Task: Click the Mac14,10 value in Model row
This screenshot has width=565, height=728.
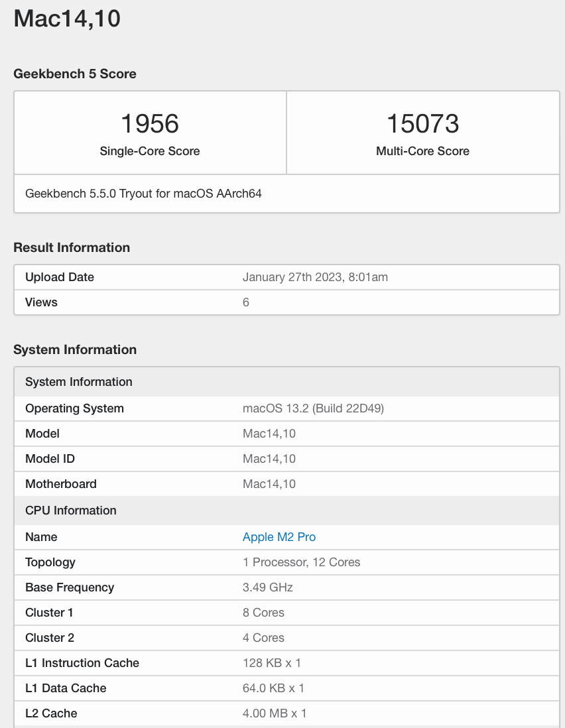Action: pos(269,434)
